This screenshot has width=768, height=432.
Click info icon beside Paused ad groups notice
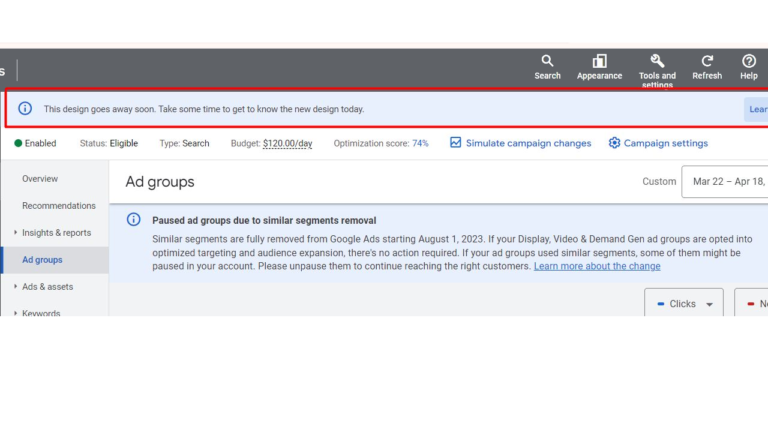pyautogui.click(x=133, y=219)
